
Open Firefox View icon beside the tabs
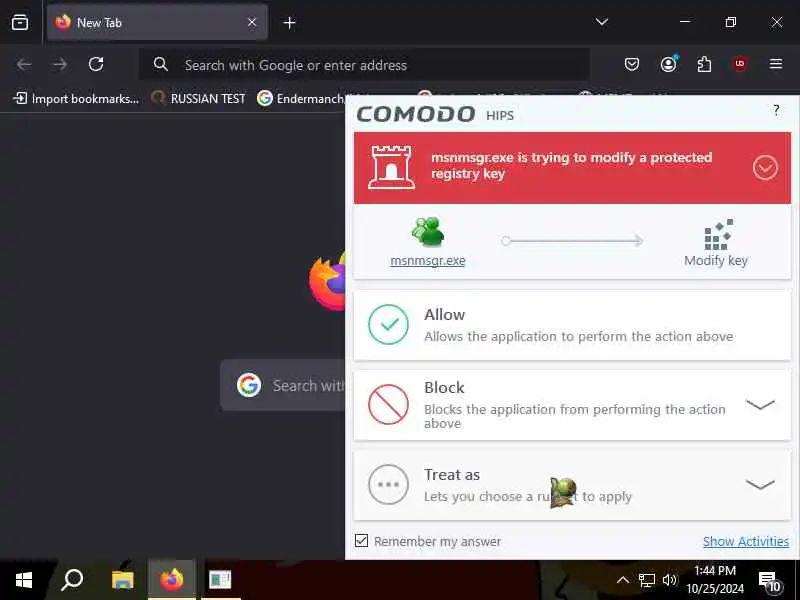(x=20, y=22)
